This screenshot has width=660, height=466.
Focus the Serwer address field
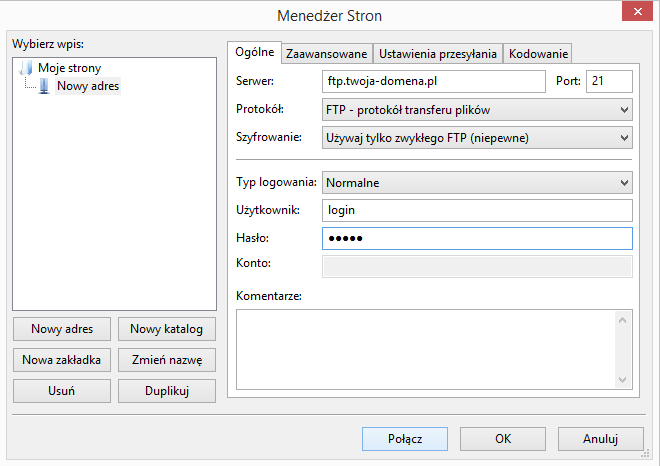tap(434, 81)
